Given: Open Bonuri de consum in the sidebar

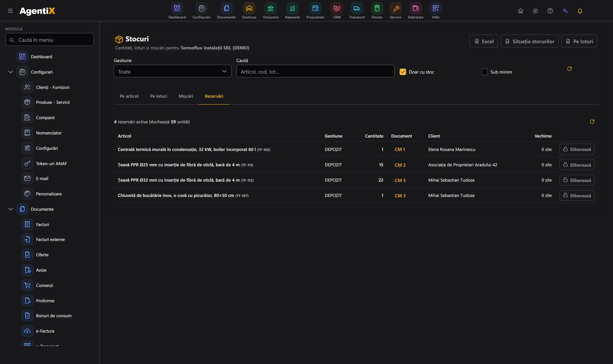Looking at the screenshot, I should pyautogui.click(x=53, y=316).
